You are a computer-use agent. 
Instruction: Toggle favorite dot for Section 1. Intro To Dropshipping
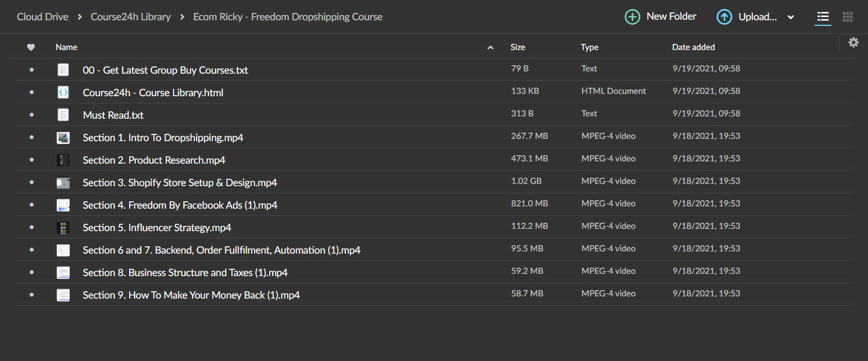coord(31,137)
